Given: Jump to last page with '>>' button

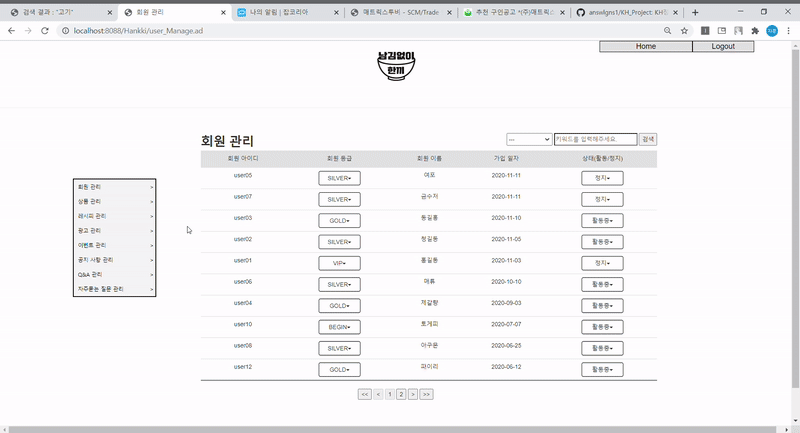Looking at the screenshot, I should point(427,394).
